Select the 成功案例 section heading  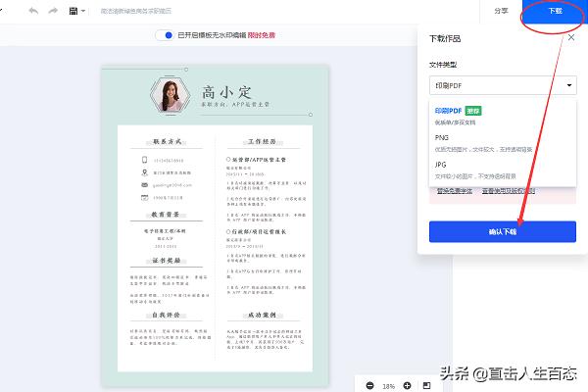[262, 315]
